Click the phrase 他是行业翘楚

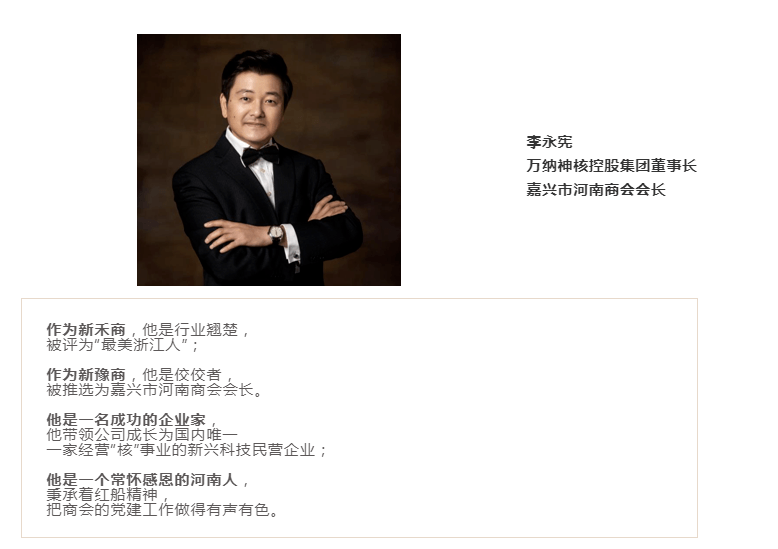coord(190,330)
